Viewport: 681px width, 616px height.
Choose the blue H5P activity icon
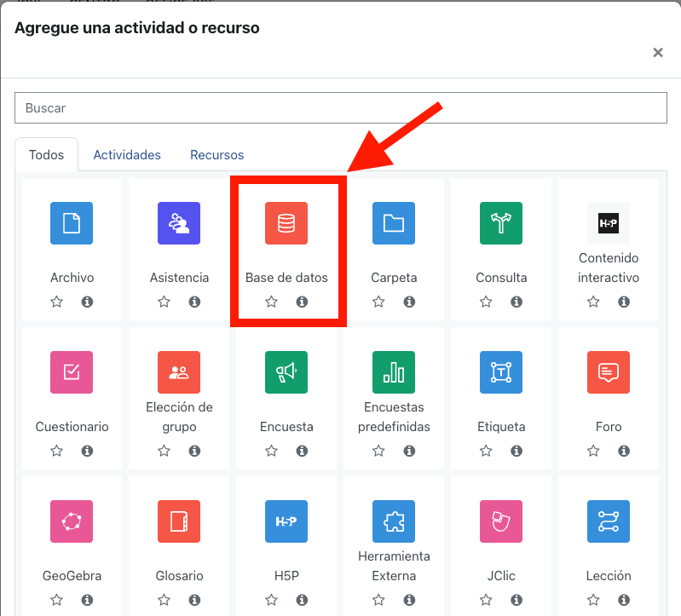tap(286, 521)
